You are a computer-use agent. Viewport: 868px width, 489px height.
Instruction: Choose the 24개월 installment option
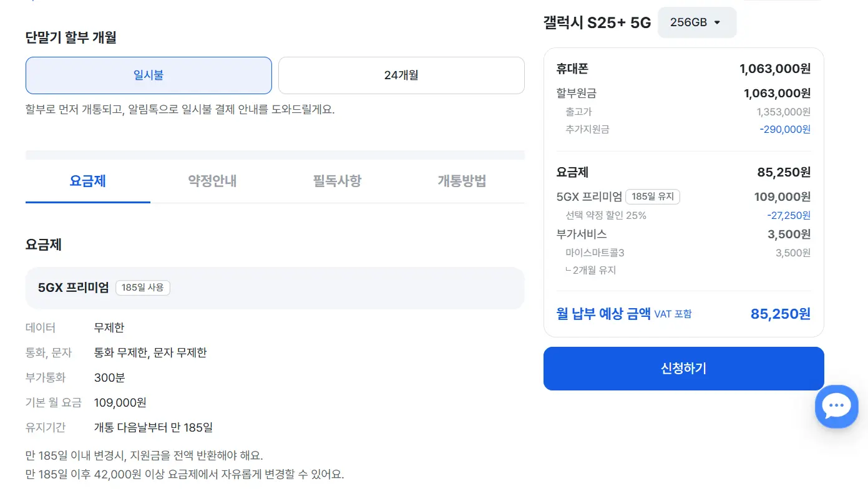tap(401, 75)
